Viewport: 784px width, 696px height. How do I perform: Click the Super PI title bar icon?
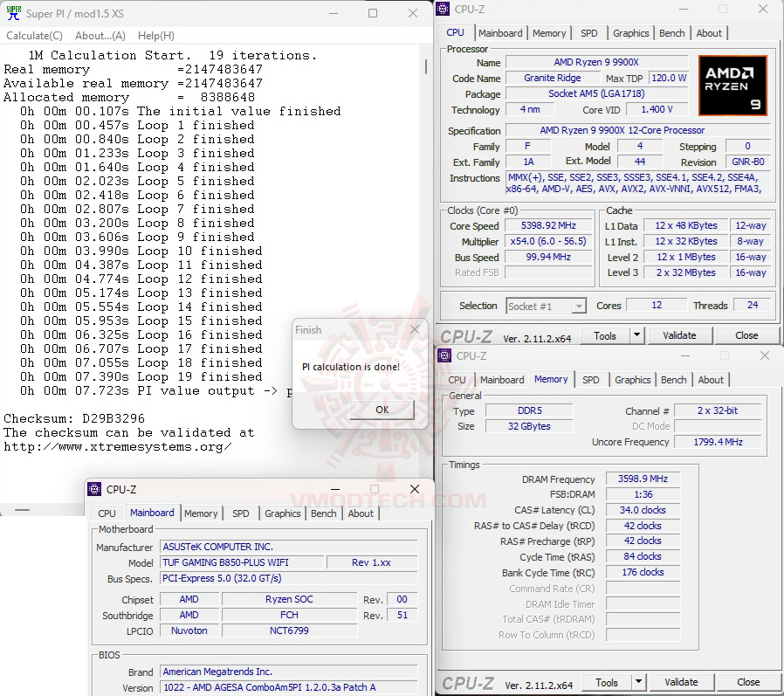coord(12,12)
